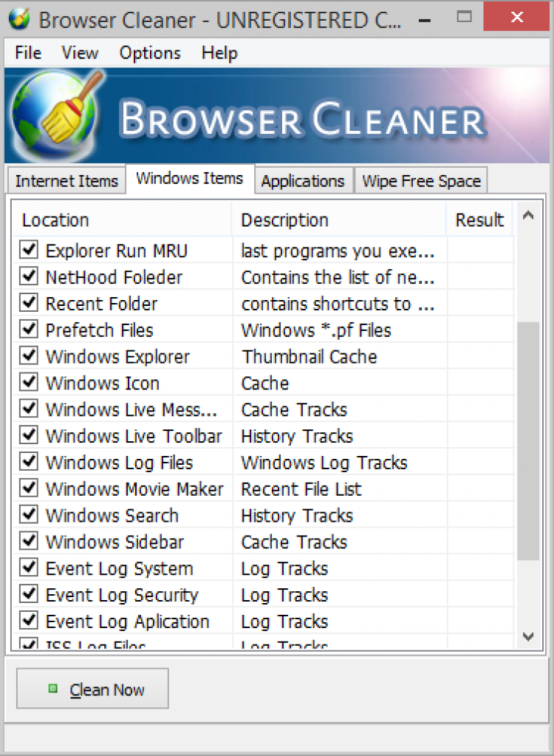
Task: Select the 'Event Log System' row text
Action: 119,569
